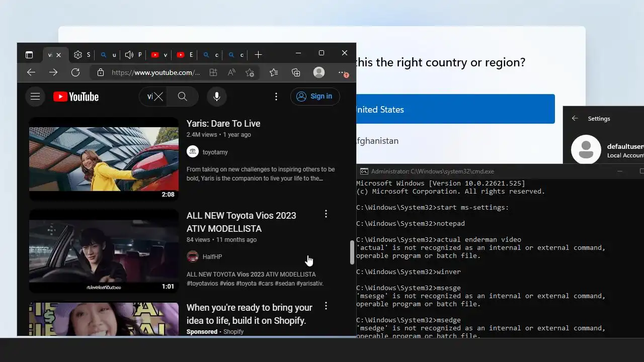The height and width of the screenshot is (362, 644).
Task: Select United States in the region list
Action: click(x=455, y=109)
